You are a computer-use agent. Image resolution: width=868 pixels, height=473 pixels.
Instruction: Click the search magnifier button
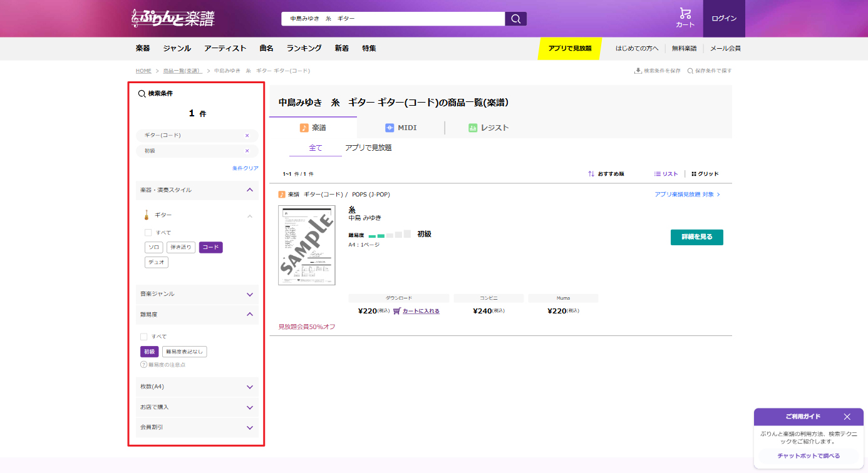pos(515,19)
